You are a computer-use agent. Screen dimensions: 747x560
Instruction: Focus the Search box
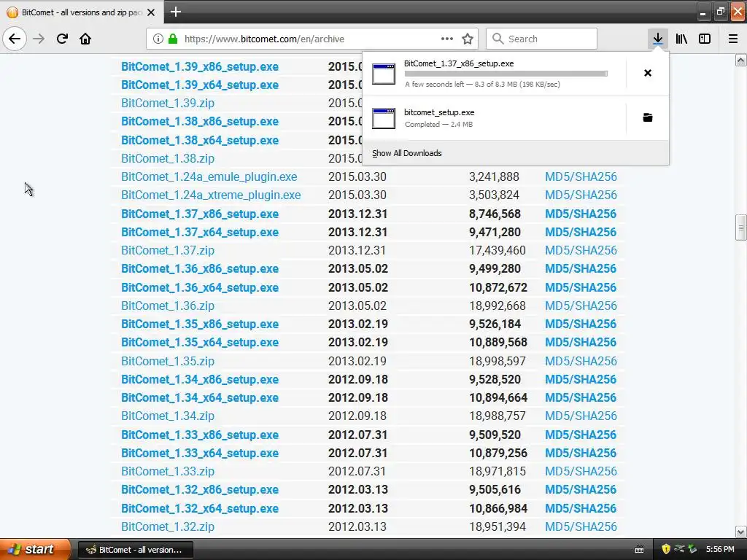(541, 39)
